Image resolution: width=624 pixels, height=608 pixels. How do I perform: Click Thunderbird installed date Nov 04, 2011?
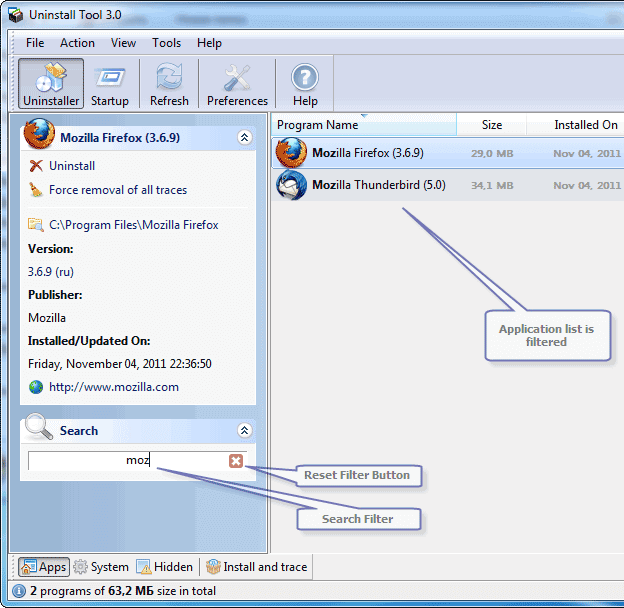tap(587, 185)
